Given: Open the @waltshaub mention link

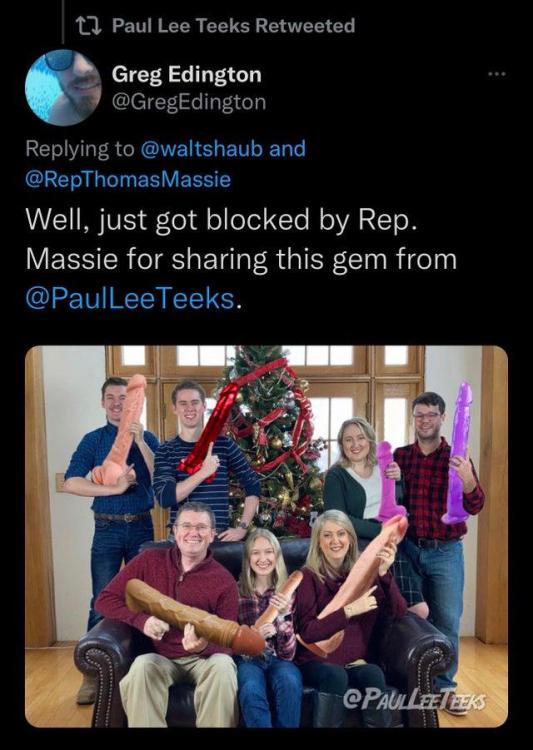Looking at the screenshot, I should (x=202, y=149).
